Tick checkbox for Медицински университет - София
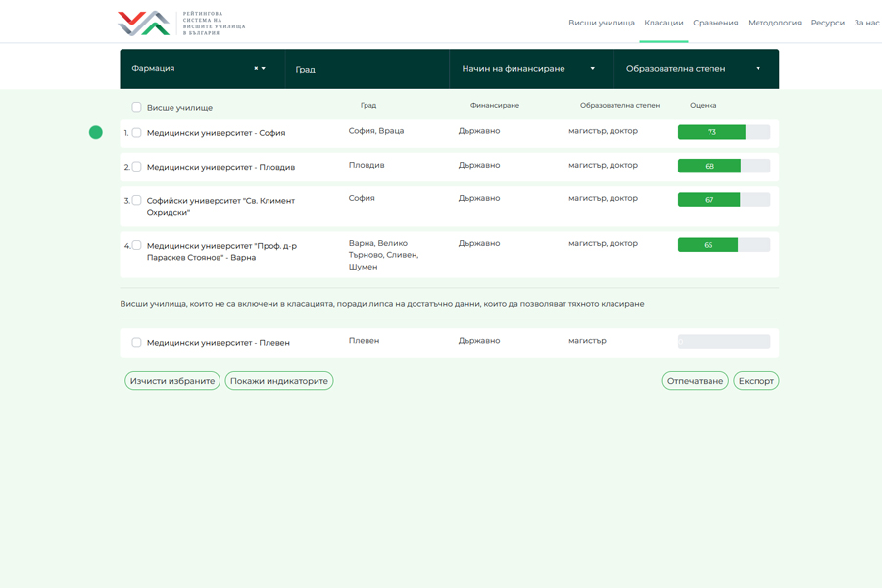 (136, 133)
